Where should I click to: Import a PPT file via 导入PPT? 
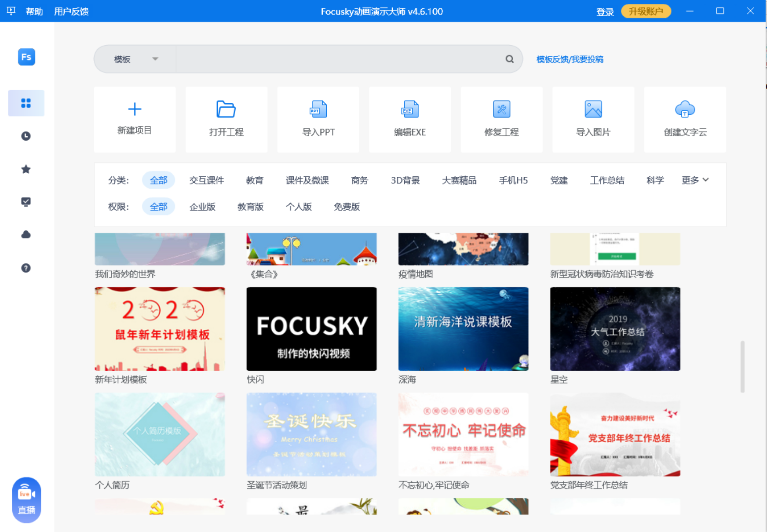point(318,120)
